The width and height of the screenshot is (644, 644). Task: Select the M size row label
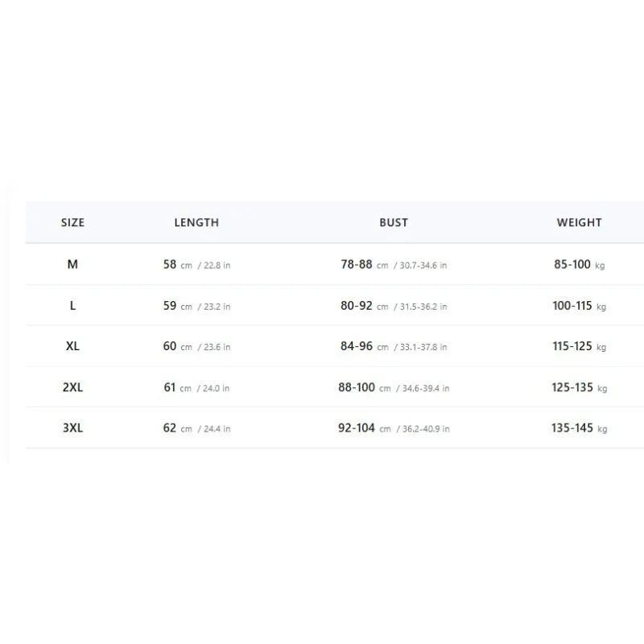pos(72,264)
